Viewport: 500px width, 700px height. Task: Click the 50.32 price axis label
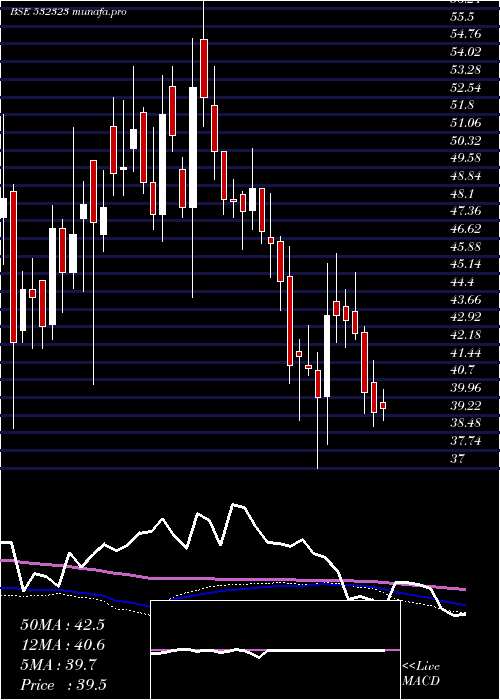click(x=466, y=141)
